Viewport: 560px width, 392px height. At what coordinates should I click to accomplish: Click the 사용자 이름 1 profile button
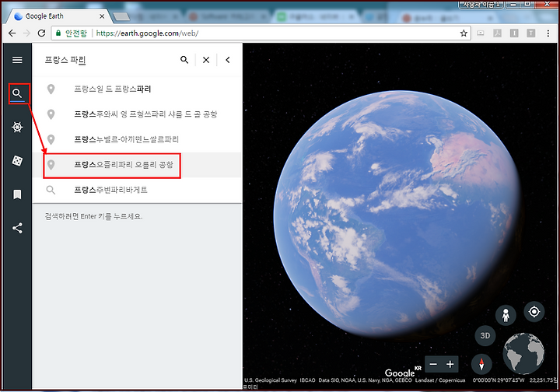click(481, 5)
